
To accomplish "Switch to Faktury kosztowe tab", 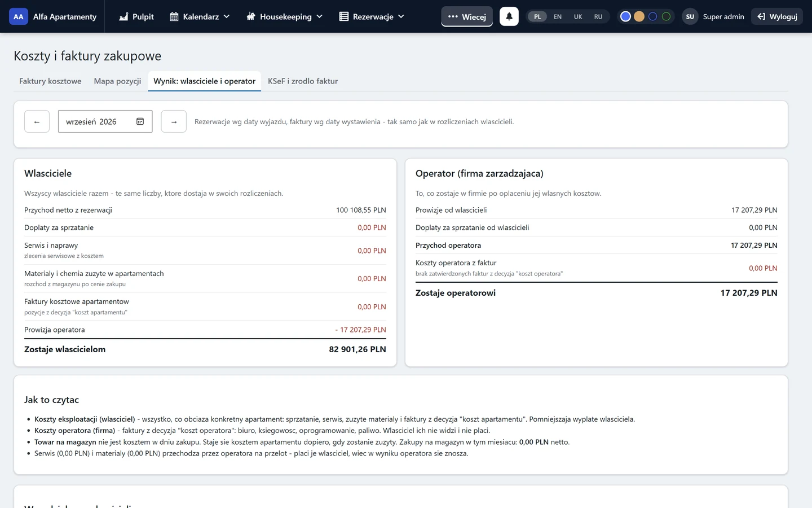I will [50, 81].
